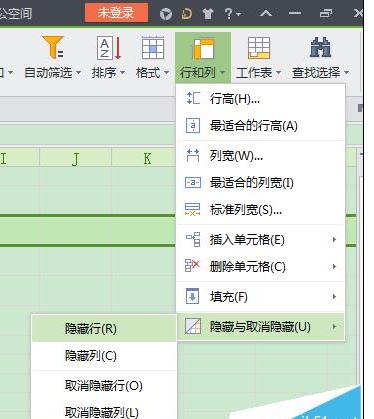The width and height of the screenshot is (374, 419).
Task: Choose 最适合的列宽(I) menu entry
Action: [x=260, y=183]
